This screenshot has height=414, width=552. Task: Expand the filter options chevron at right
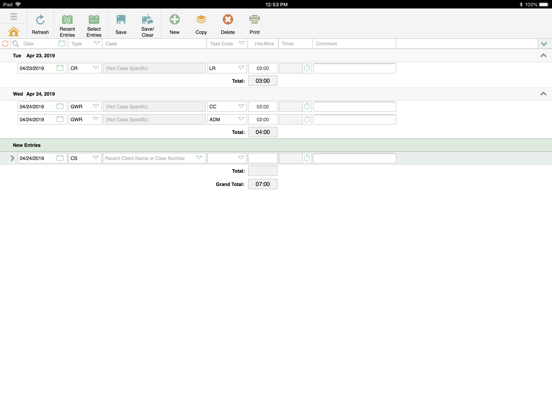coord(544,44)
